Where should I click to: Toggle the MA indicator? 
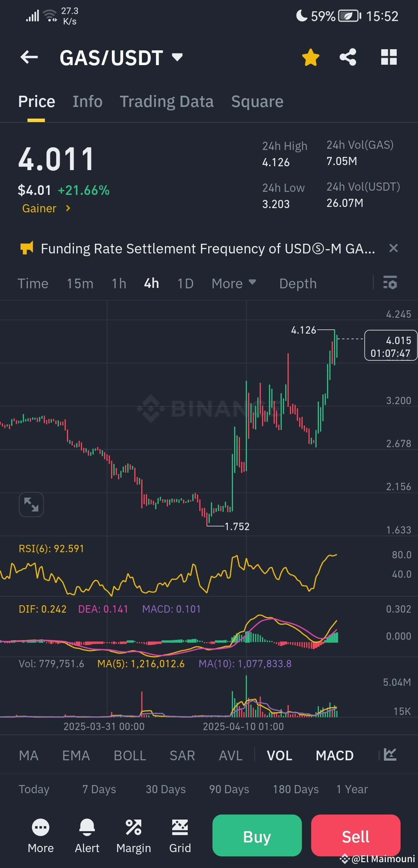point(29,756)
